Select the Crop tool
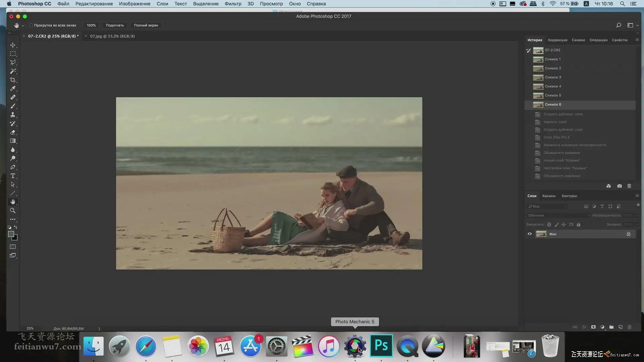This screenshot has width=644, height=362. [x=13, y=80]
